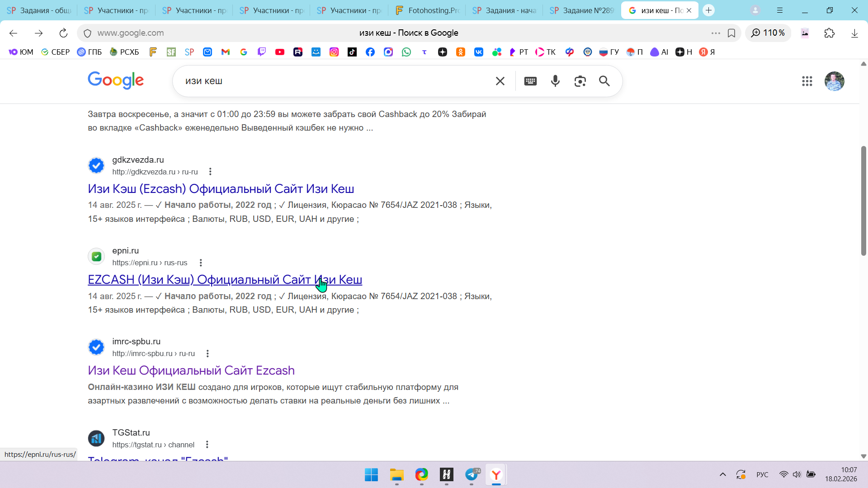The height and width of the screenshot is (488, 868).
Task: Switch to the Fotohosting.Pro tab
Action: 426,10
